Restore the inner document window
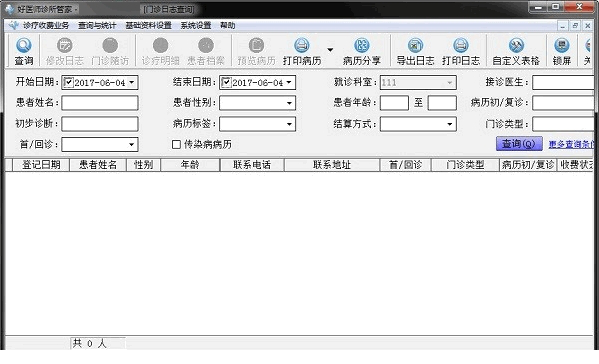This screenshot has height=364, width=599. 575,26
